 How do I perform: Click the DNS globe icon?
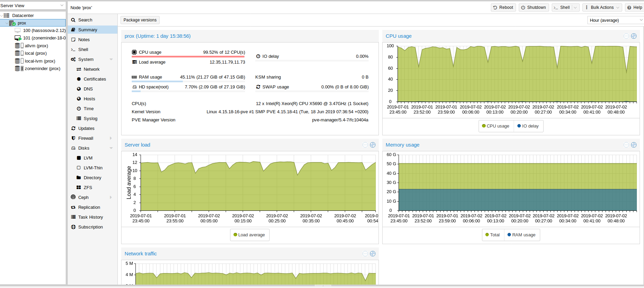pos(79,89)
